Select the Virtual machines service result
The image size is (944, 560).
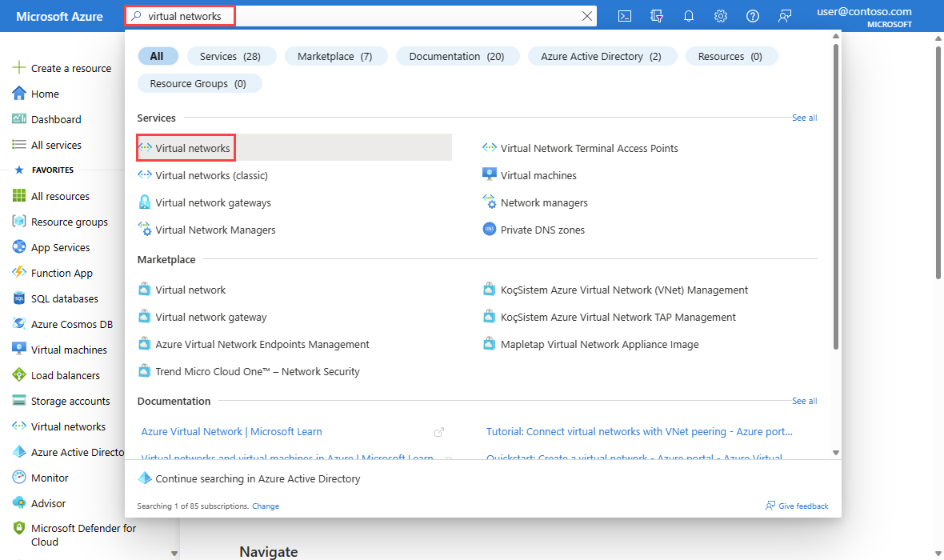click(x=538, y=175)
